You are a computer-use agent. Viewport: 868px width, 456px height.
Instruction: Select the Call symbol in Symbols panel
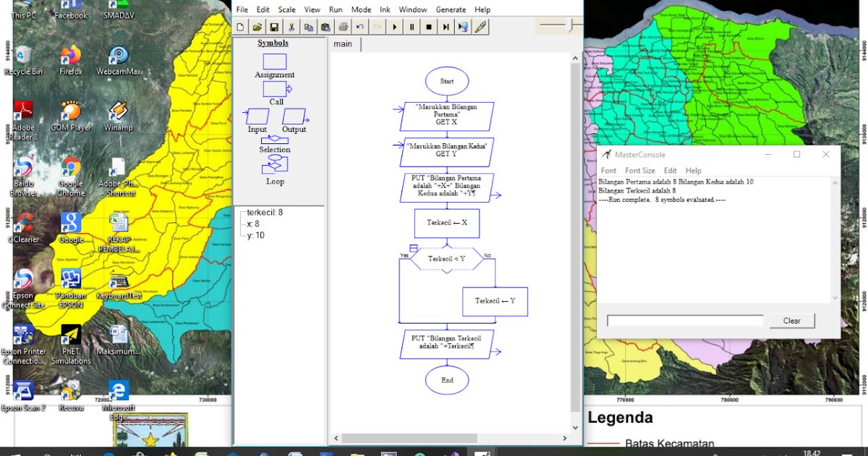(x=277, y=89)
